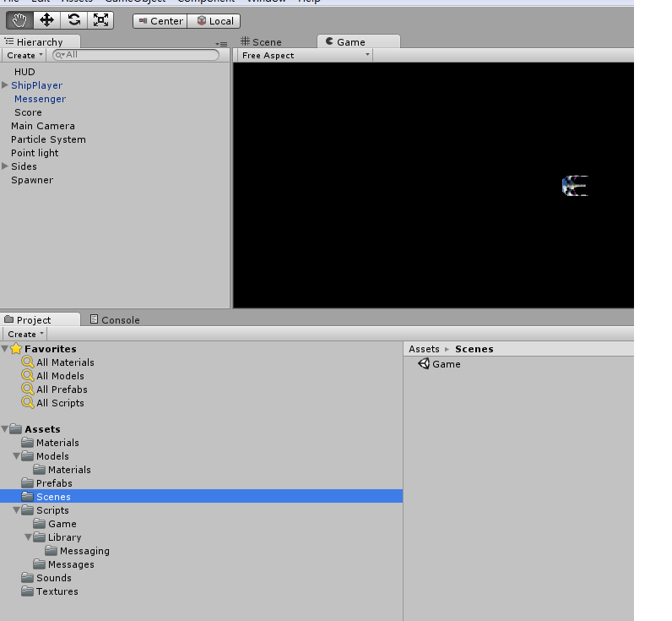Select the Move (translate) tool

click(x=46, y=20)
